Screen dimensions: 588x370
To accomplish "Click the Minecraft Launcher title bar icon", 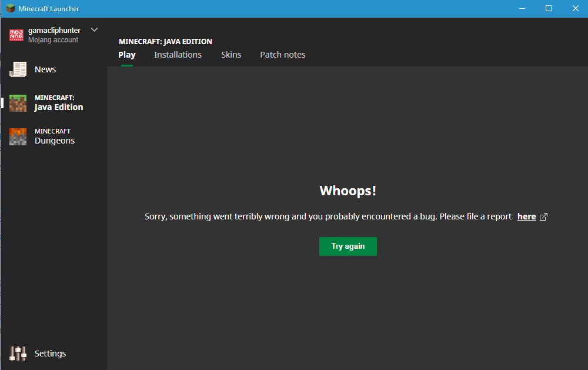I will (x=10, y=8).
